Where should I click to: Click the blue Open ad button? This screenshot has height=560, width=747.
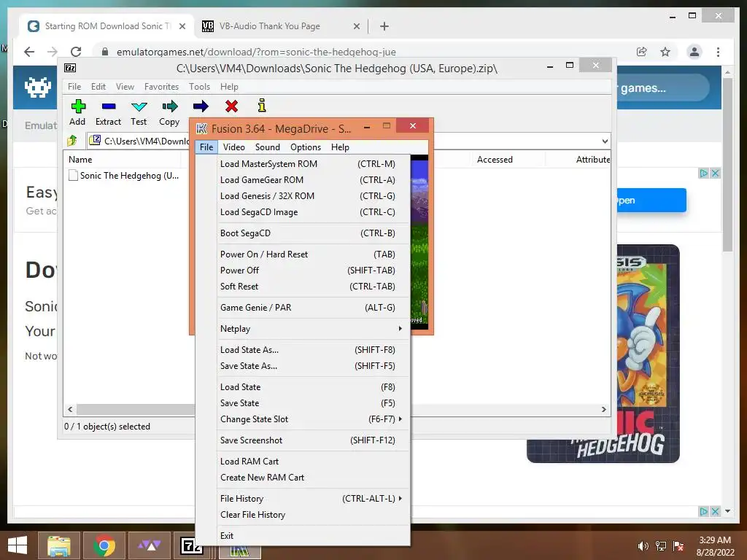[x=651, y=200]
